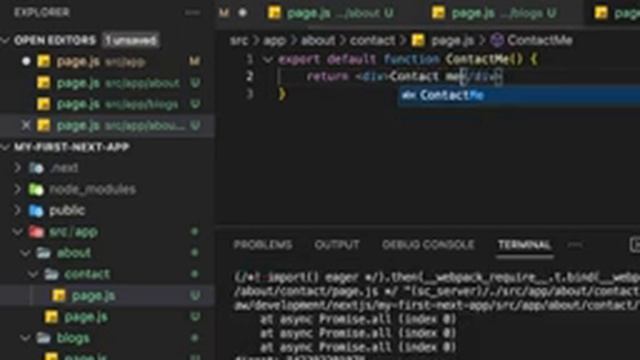This screenshot has height=360, width=640.
Task: Click contact in the breadcrumb path
Action: pos(373,40)
